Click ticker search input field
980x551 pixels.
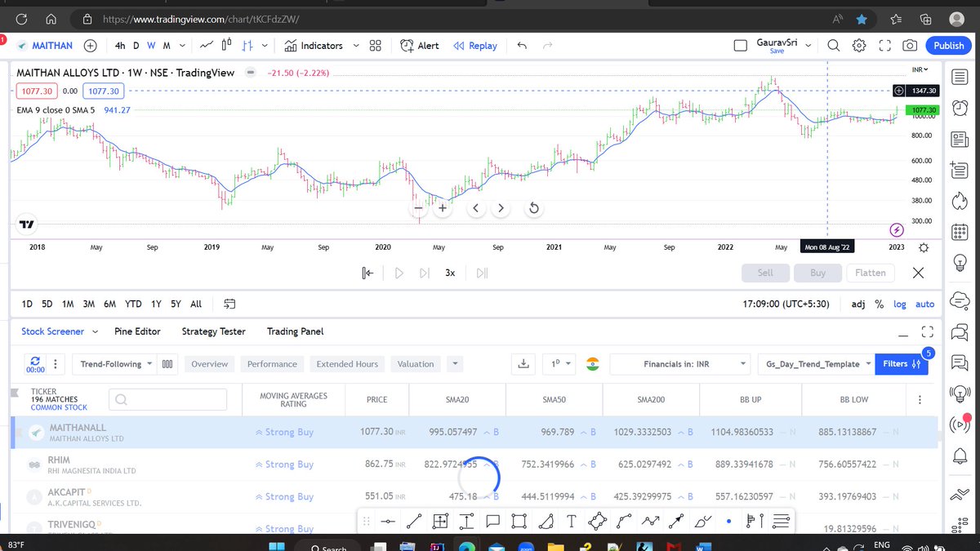point(167,399)
